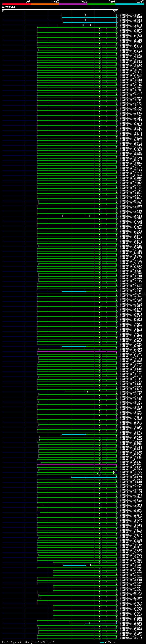The image size is (146, 644).
Task: Select label UniRef100_Q41127
Action: [x=131, y=263]
